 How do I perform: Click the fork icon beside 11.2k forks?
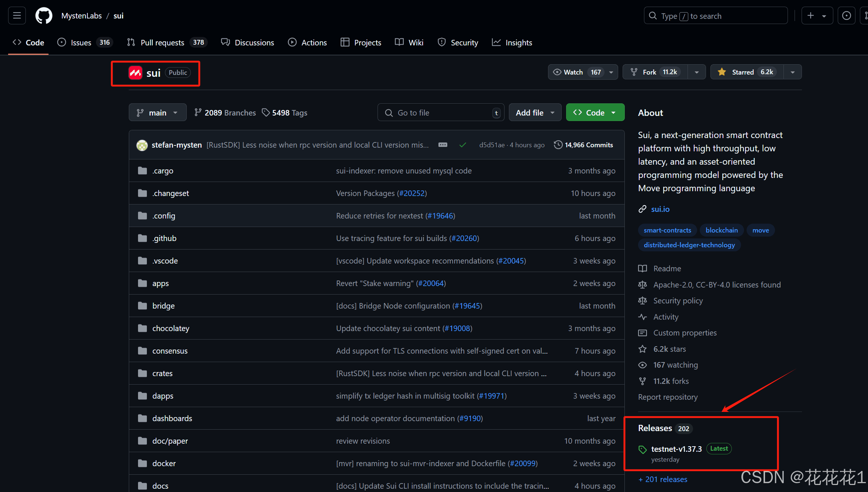[643, 381]
